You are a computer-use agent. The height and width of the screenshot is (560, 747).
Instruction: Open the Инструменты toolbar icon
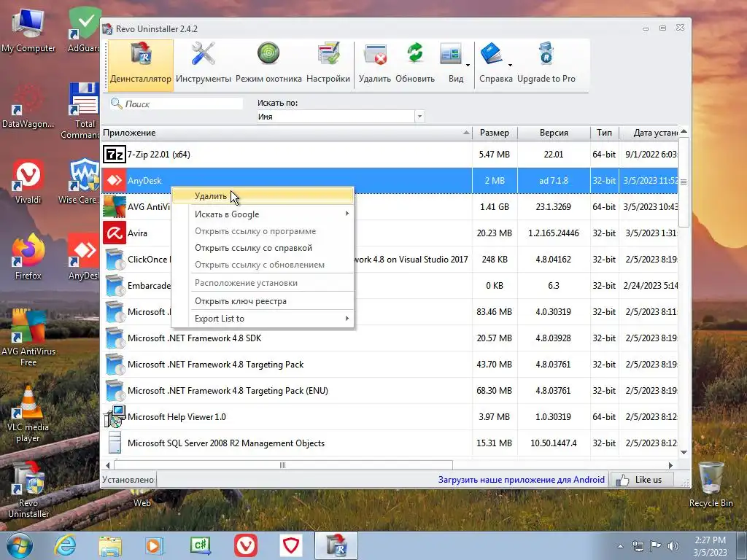(204, 64)
